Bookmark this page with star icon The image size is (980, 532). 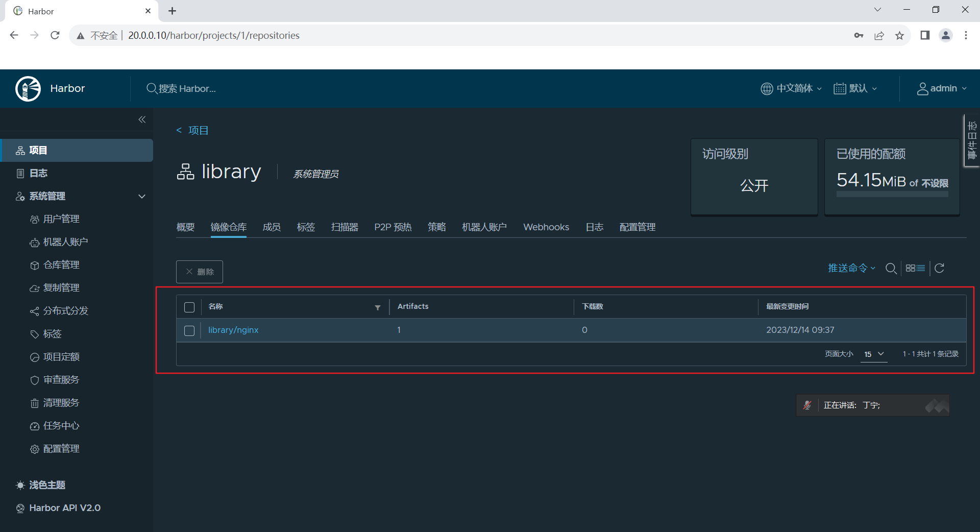899,35
